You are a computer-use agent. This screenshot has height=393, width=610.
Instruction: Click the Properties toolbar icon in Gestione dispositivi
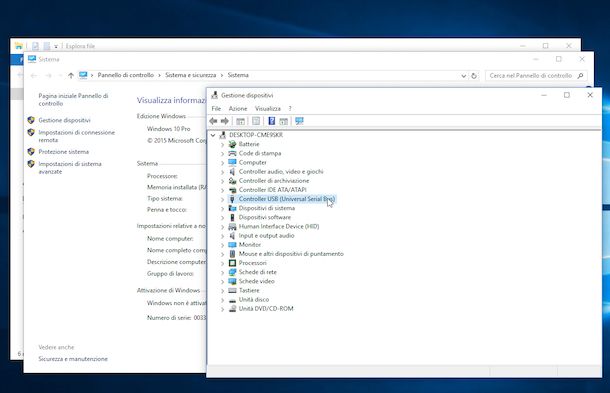coord(256,121)
